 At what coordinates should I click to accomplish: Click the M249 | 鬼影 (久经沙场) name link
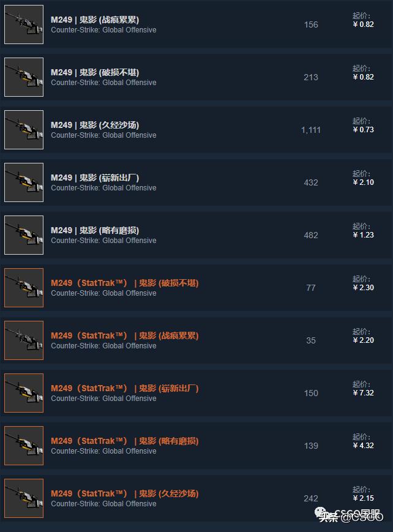[x=95, y=125]
